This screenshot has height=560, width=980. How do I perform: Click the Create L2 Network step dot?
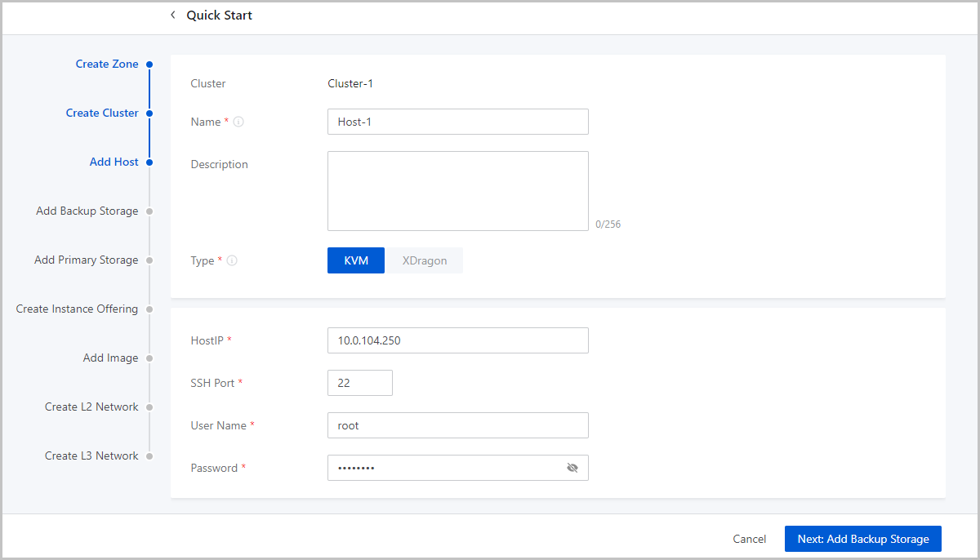149,407
